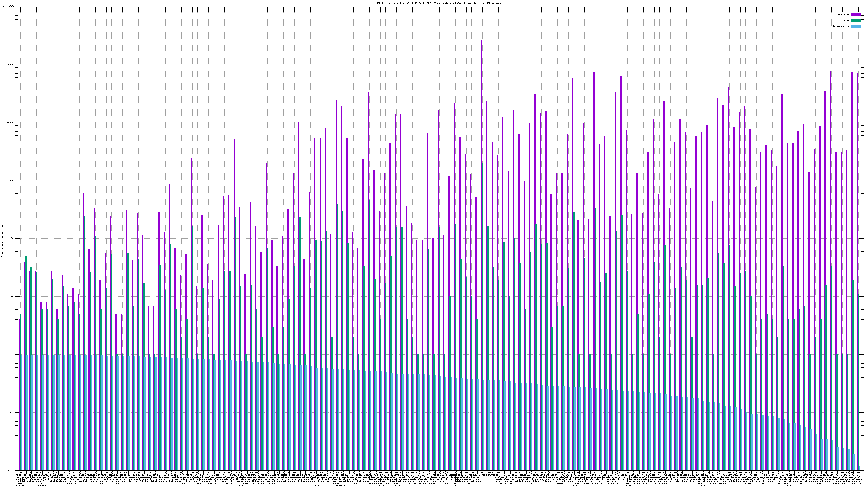Click the 0.1 y-axis tick label
868x488 pixels.
[x=12, y=413]
